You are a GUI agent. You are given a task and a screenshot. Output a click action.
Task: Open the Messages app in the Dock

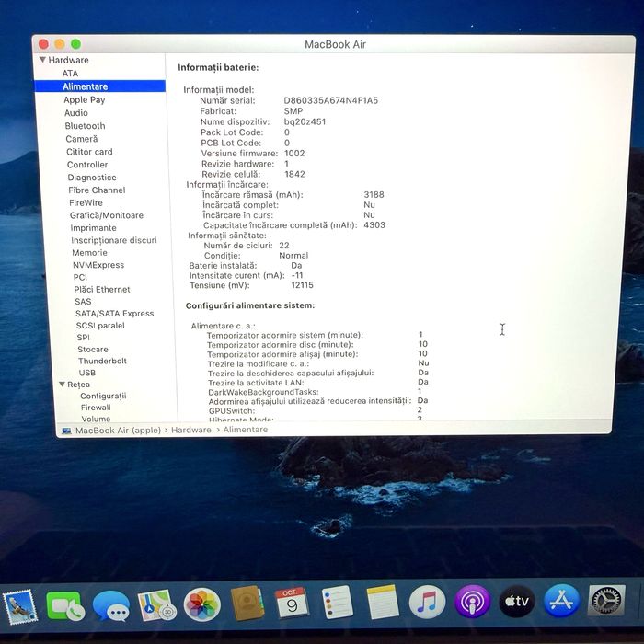pos(111,605)
